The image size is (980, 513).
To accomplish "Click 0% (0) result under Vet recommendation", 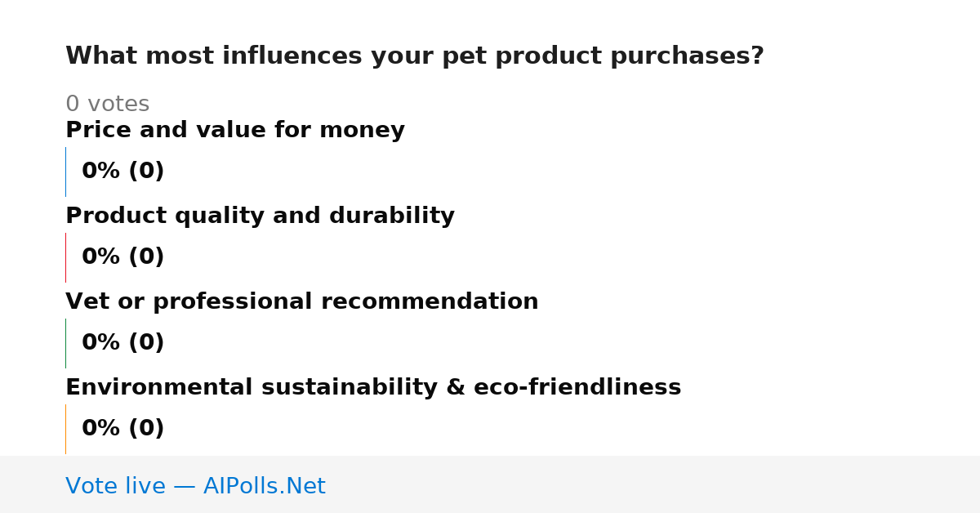I will 123,343.
